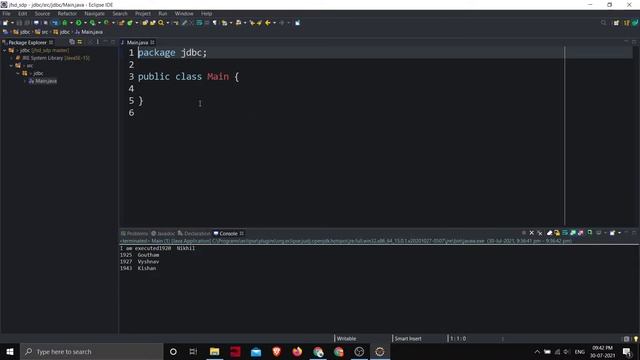Switch to the Declaration tab

194,233
